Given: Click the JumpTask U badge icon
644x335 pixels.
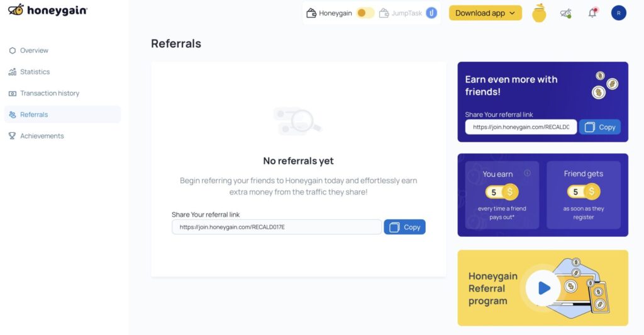Looking at the screenshot, I should 431,13.
